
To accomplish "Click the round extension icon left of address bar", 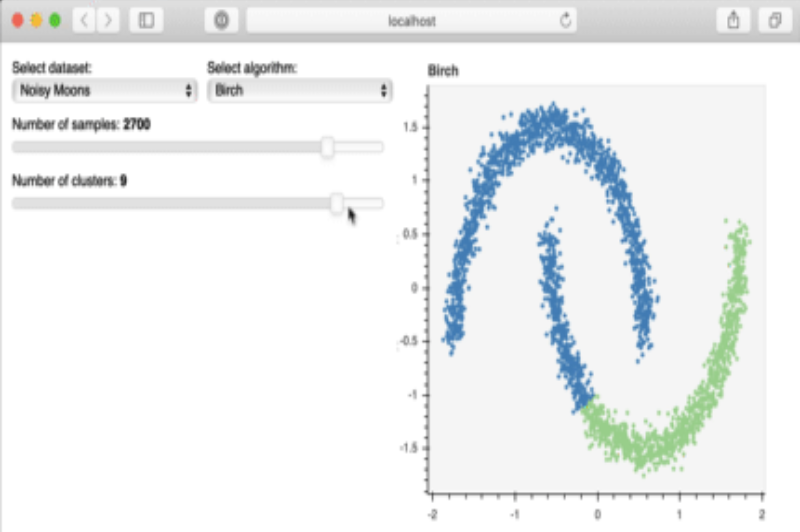I will click(221, 20).
